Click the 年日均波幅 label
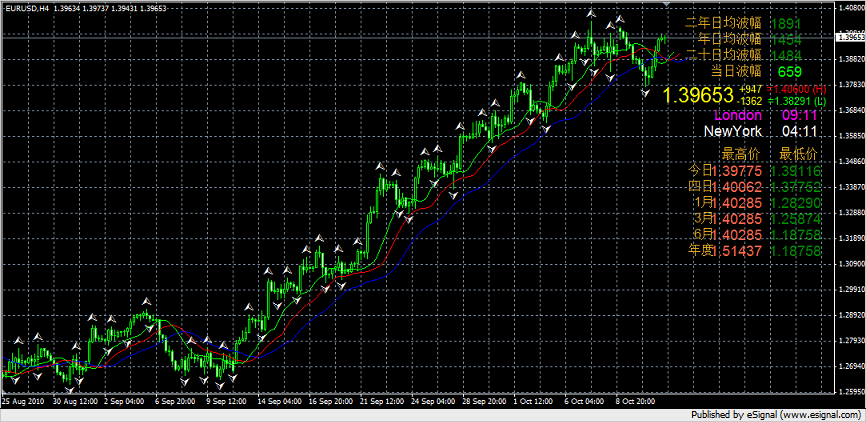The width and height of the screenshot is (866, 422). [x=730, y=39]
